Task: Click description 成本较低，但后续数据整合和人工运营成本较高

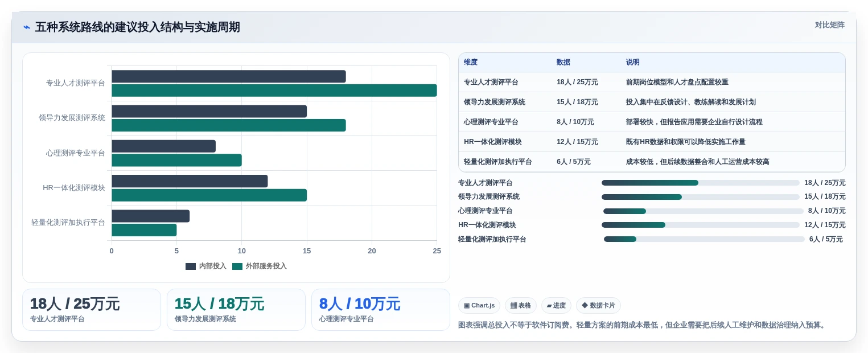Action: [x=698, y=162]
